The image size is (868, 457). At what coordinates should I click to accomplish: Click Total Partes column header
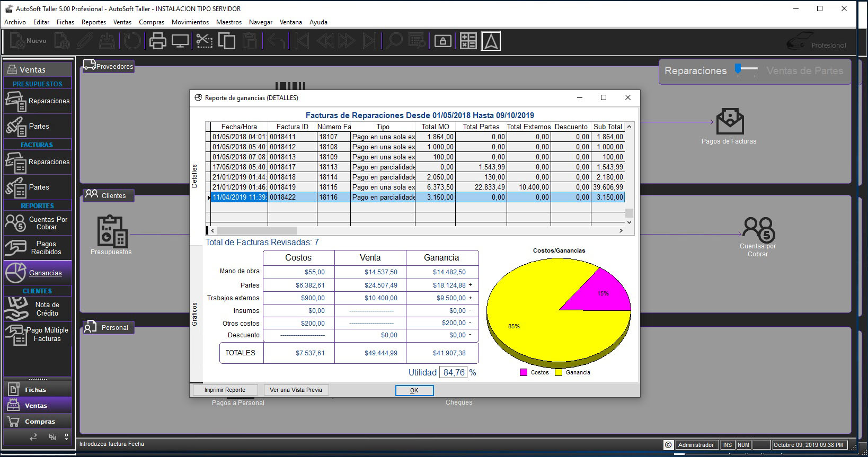(x=481, y=127)
